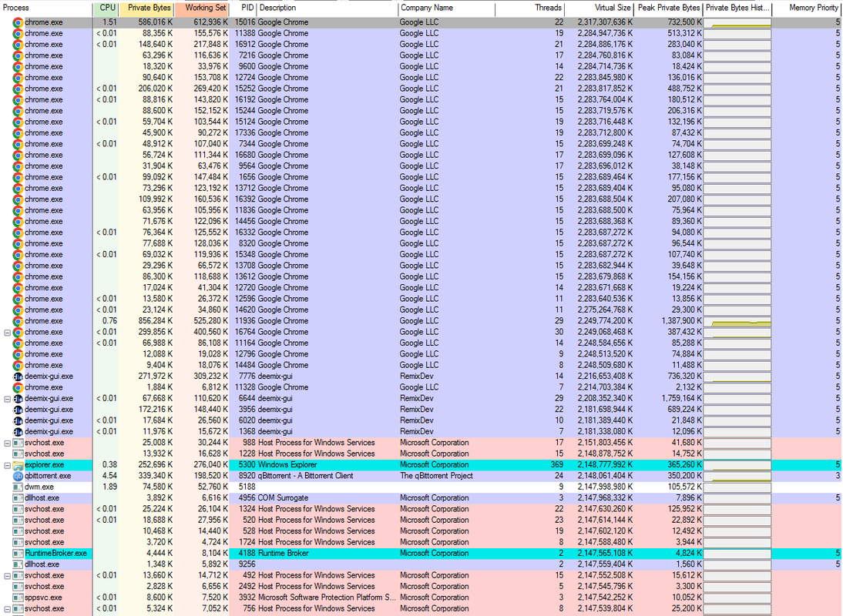Collapse the svchost.exe PID 756 tree node
Viewport: 843px width, 616px height.
[7, 609]
